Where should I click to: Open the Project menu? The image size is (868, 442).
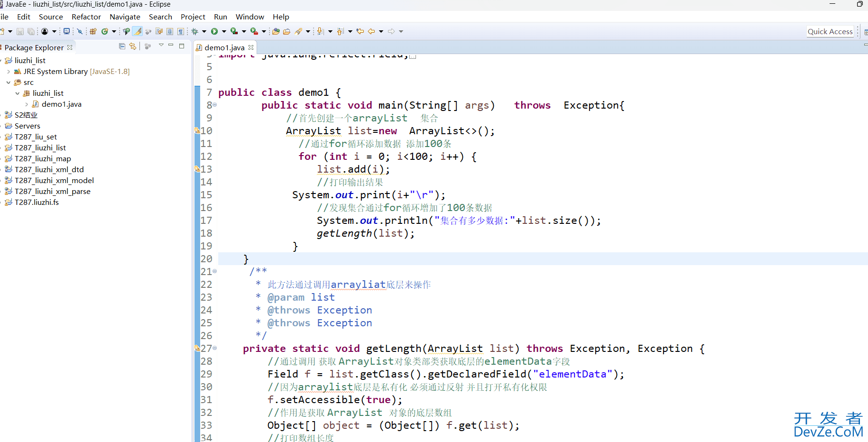[x=193, y=17]
